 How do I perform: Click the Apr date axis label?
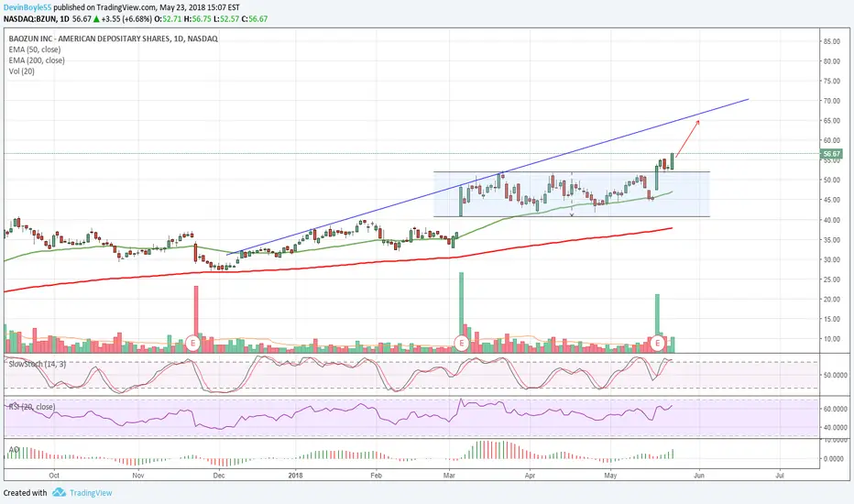pos(530,475)
